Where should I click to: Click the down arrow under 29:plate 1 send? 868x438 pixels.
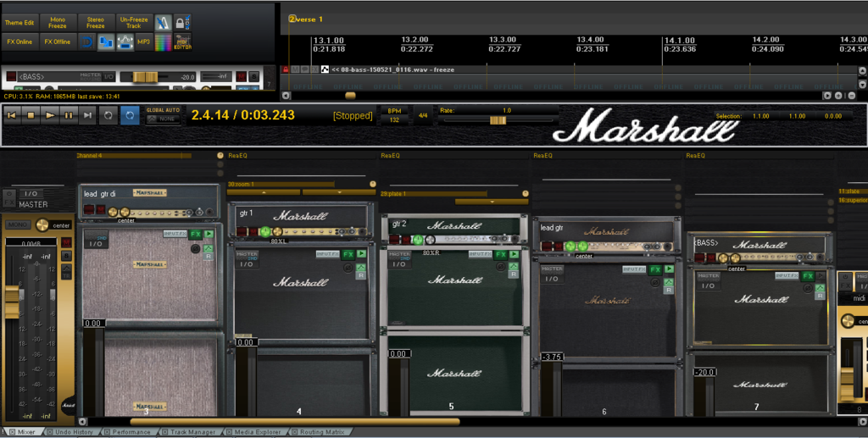coord(492,202)
